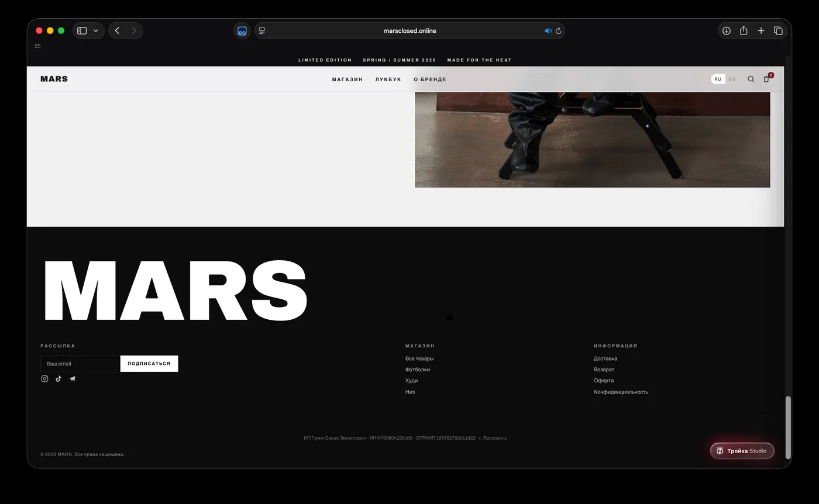Click the LIMITED EDITION banner text
Viewport: 819px width, 504px height.
pyautogui.click(x=325, y=60)
